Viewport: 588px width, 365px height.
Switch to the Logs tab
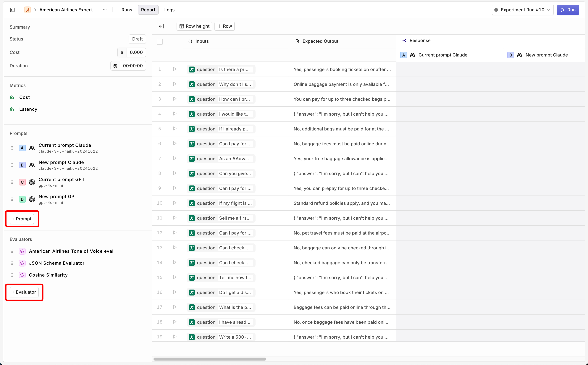click(169, 10)
